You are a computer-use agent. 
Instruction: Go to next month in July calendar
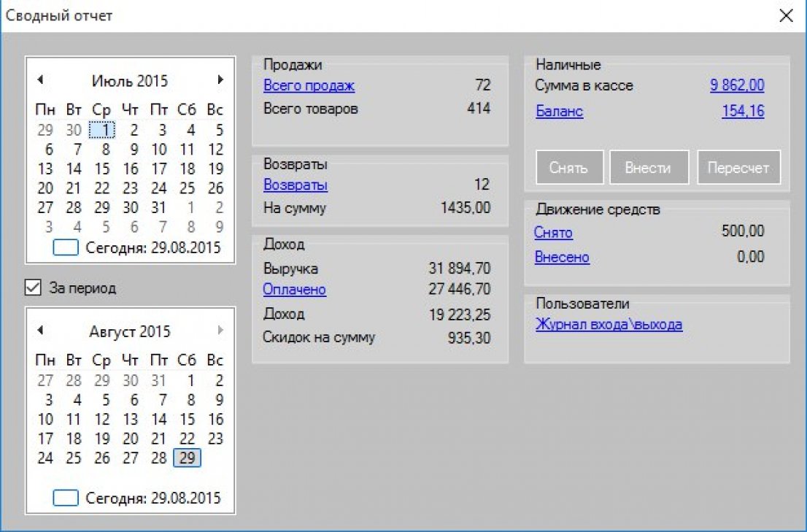[220, 81]
